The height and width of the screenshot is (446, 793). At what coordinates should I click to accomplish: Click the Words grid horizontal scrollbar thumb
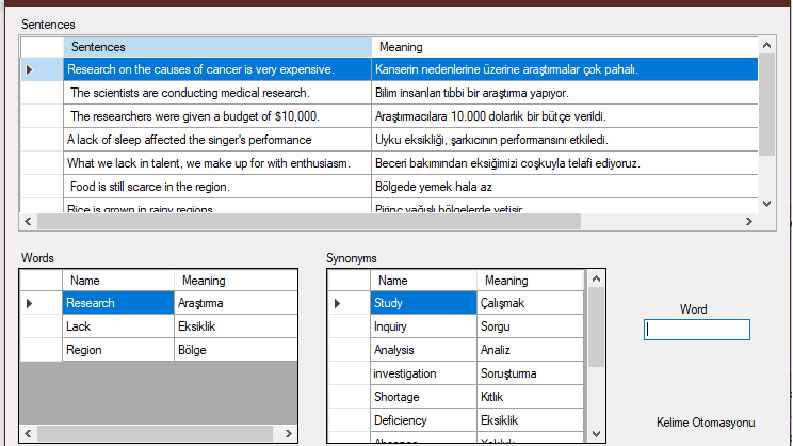155,433
